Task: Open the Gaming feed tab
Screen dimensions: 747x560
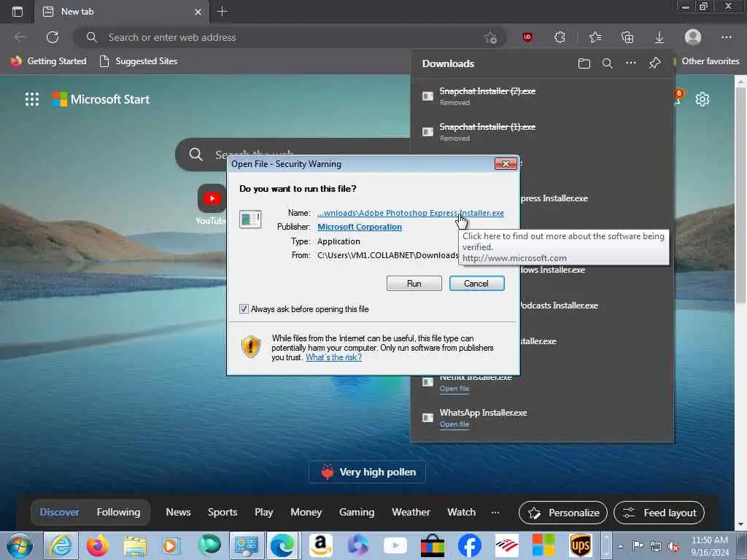Action: point(357,513)
